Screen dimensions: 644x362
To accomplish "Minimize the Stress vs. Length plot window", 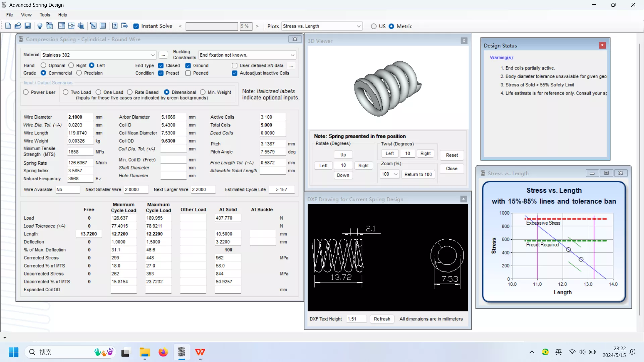I will [x=592, y=173].
